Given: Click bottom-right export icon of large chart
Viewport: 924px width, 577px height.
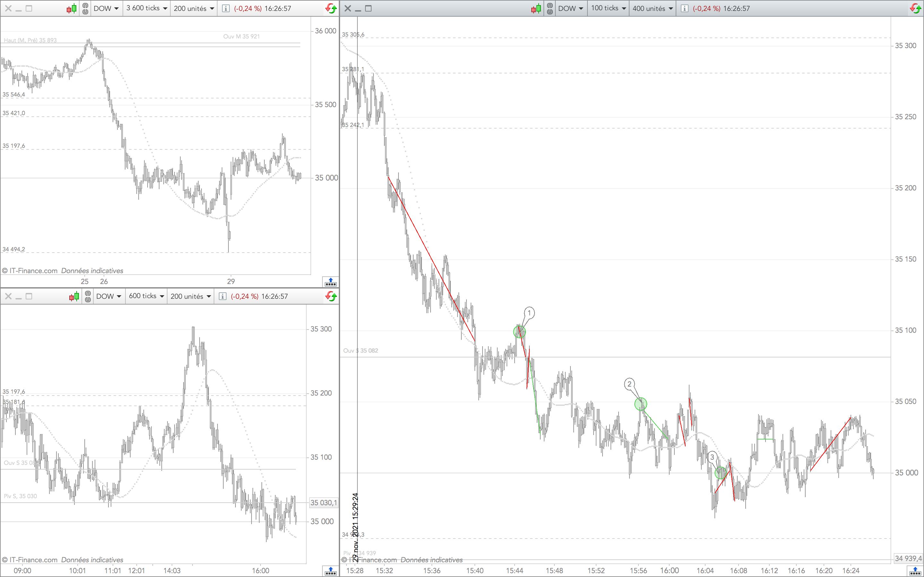Looking at the screenshot, I should 915,571.
